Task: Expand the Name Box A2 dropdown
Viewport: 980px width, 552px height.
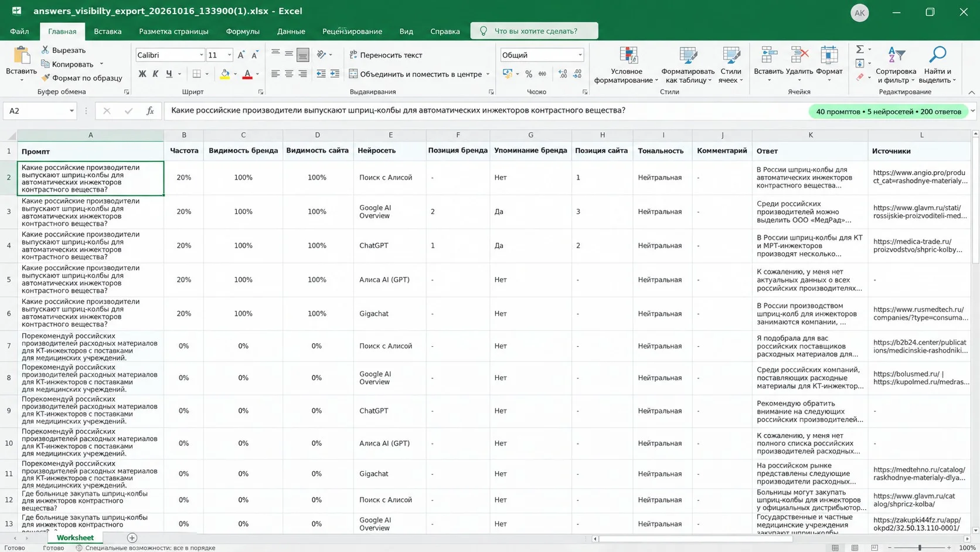Action: [x=72, y=110]
